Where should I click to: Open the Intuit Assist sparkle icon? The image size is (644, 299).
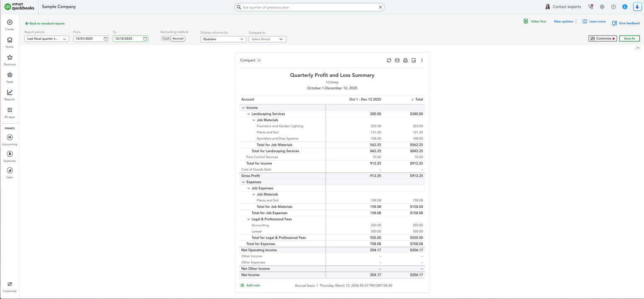point(637,7)
